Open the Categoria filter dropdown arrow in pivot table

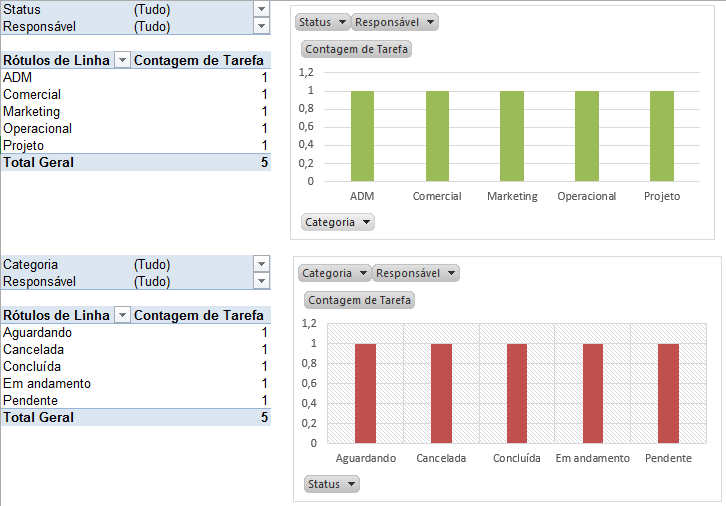(262, 265)
